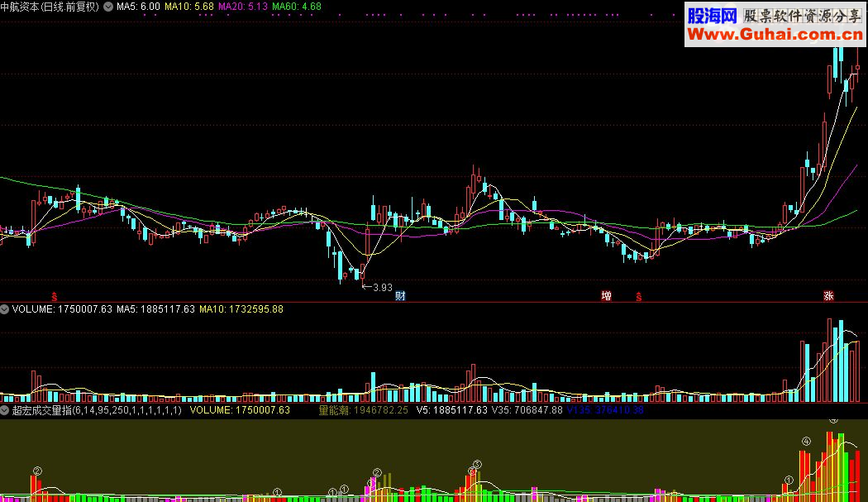The height and width of the screenshot is (502, 868).
Task: Click the MA5: 6.00 label in price panel
Action: (x=138, y=7)
